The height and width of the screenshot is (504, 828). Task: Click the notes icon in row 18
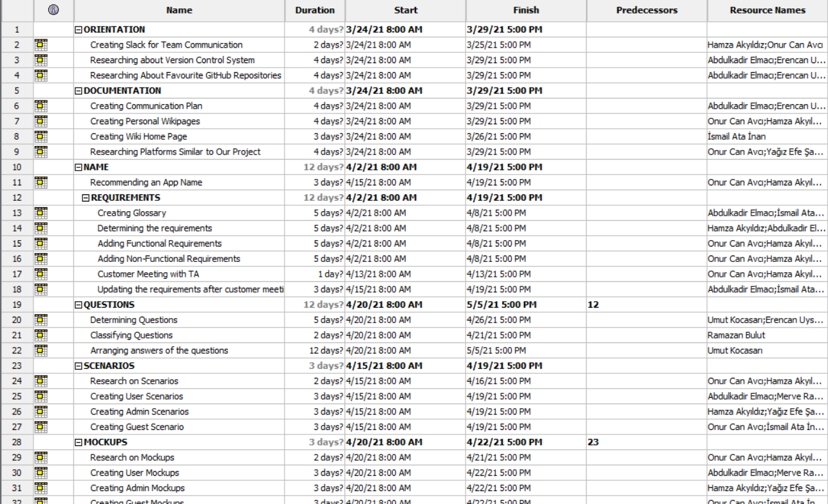click(x=41, y=290)
